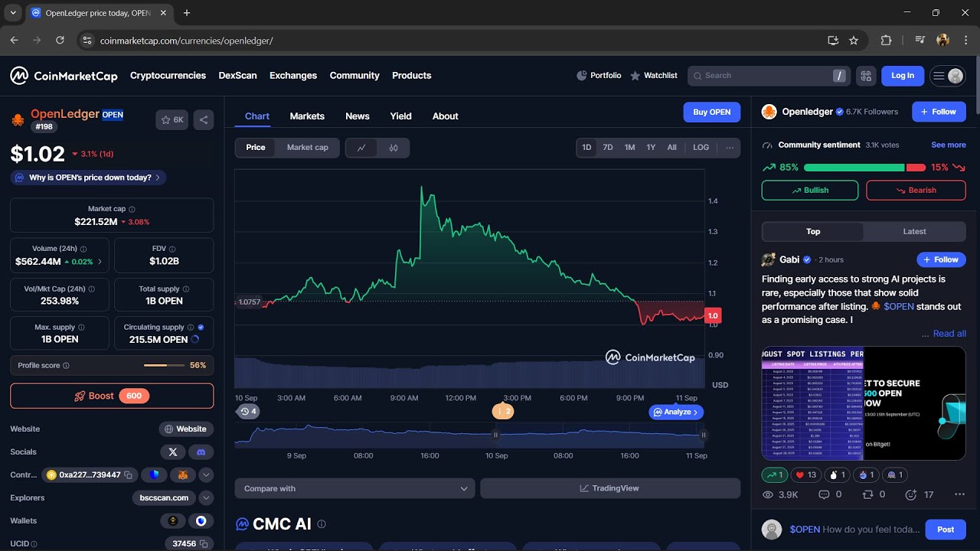Open the Discord social link
980x551 pixels.
pyautogui.click(x=201, y=452)
